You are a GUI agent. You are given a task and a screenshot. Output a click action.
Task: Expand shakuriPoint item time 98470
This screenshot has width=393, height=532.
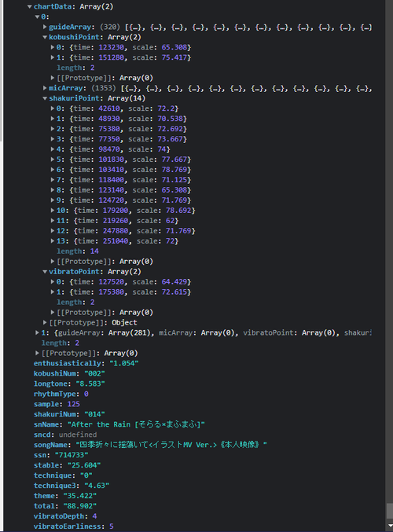[53, 149]
